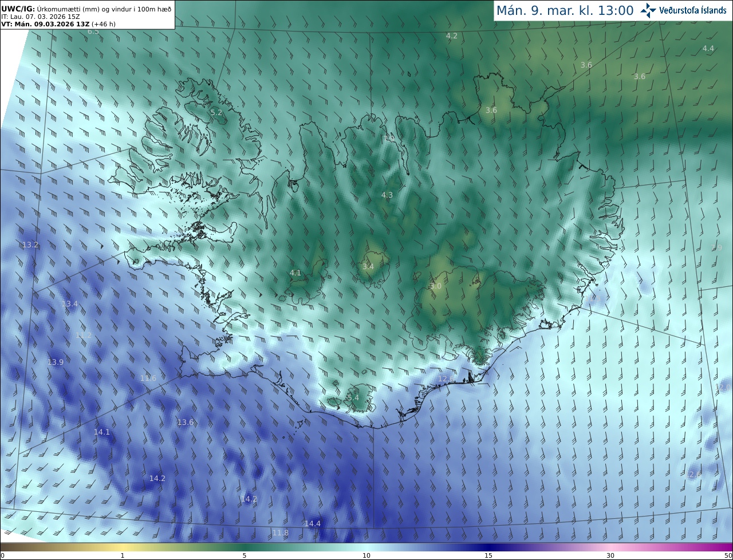Click the 14.1 value on the map
The width and height of the screenshot is (733, 560).
tap(102, 432)
